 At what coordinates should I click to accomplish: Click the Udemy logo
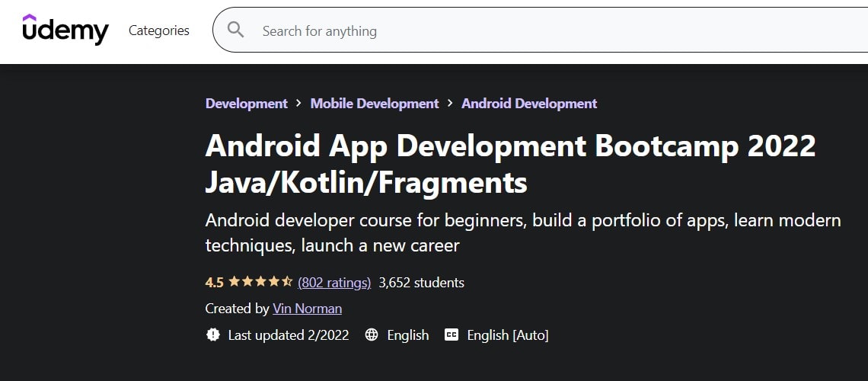pyautogui.click(x=65, y=30)
